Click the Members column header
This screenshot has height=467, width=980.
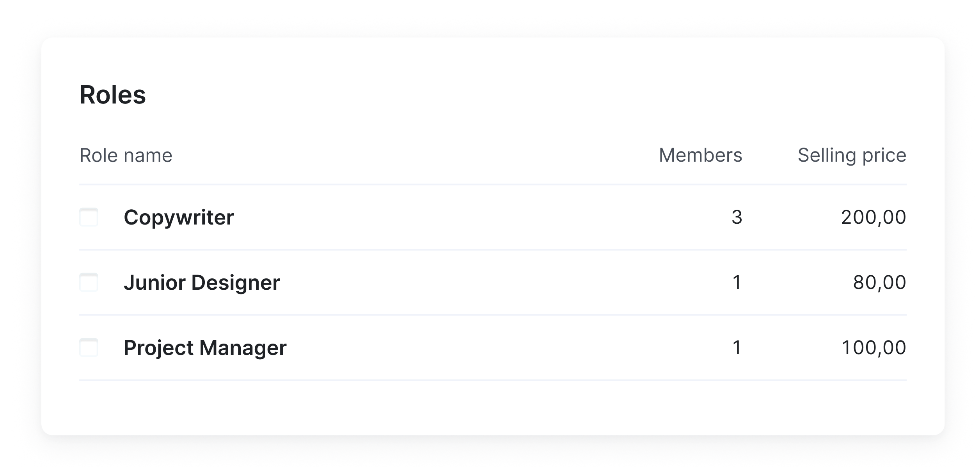(x=700, y=155)
